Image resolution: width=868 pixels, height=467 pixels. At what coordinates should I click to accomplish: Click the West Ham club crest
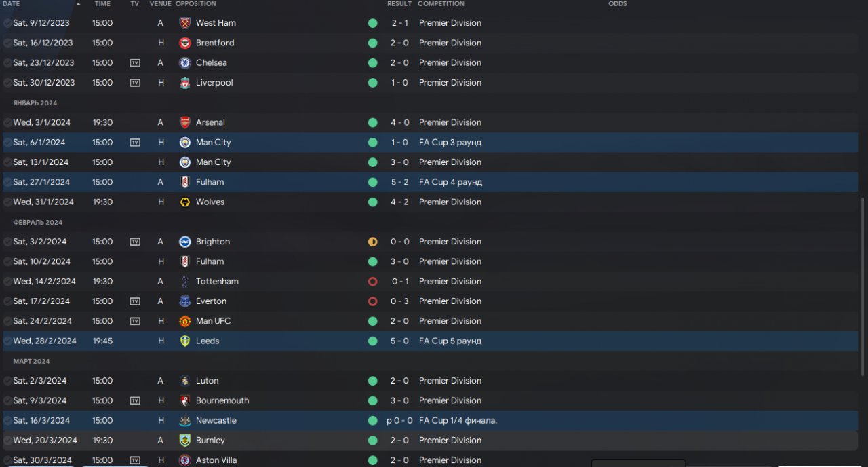pyautogui.click(x=184, y=23)
